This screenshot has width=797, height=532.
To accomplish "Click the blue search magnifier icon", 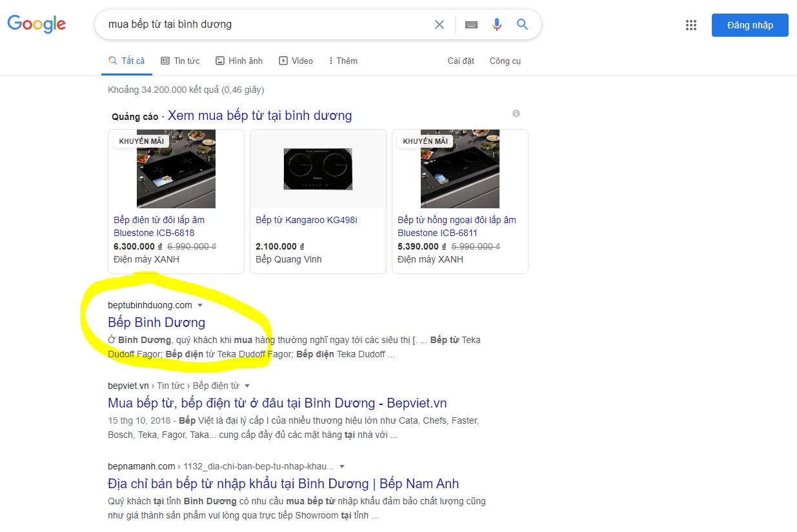I will click(x=522, y=25).
